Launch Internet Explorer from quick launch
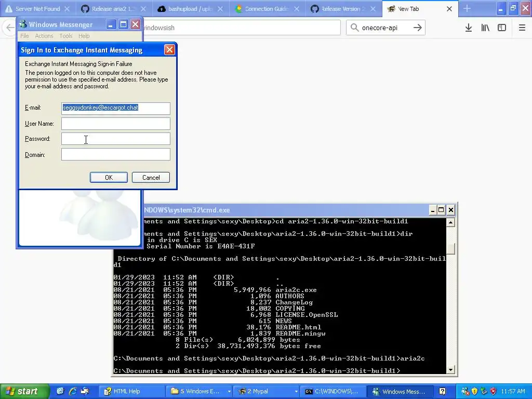Screen dimensions: 532x399 [73, 391]
